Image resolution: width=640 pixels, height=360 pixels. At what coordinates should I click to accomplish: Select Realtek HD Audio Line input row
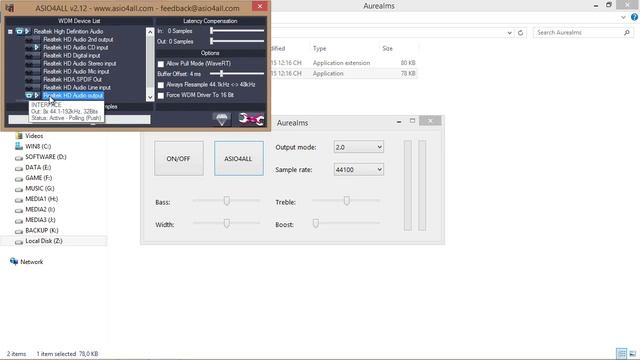pyautogui.click(x=77, y=87)
